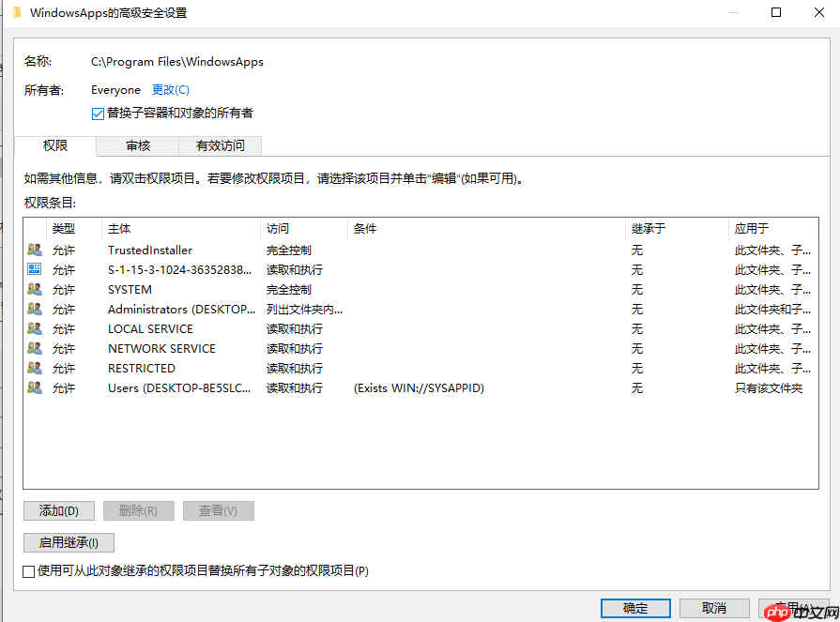
Task: Sort by the 类型 column header
Action: pyautogui.click(x=74, y=229)
